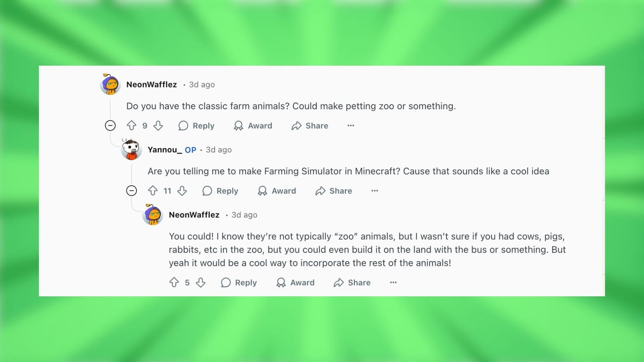Share Yannou_'s Farming Simulator comment
Viewport: 644px width, 362px height.
coord(333,190)
